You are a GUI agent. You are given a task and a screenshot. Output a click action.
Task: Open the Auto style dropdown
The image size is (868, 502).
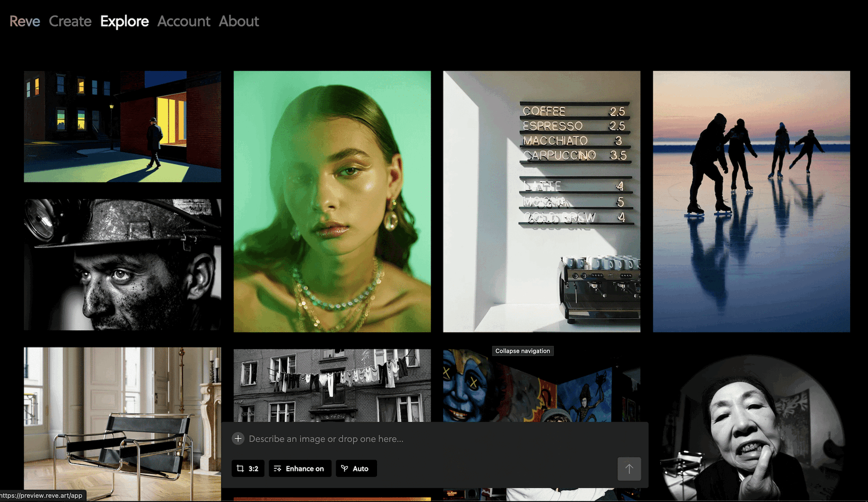click(x=356, y=469)
